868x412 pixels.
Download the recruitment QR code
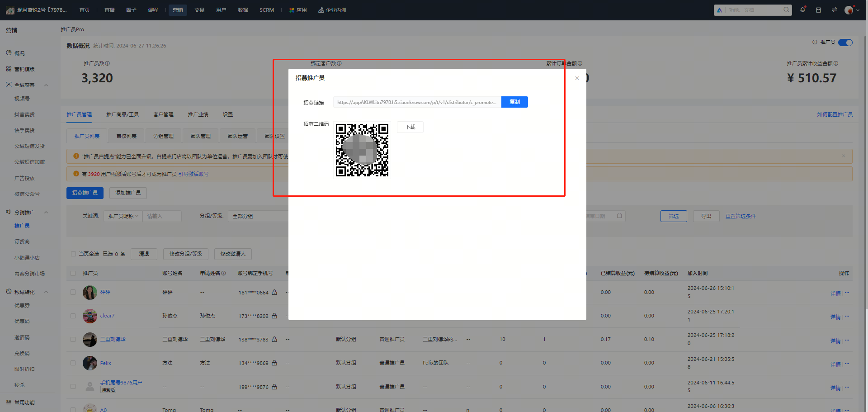(x=410, y=127)
